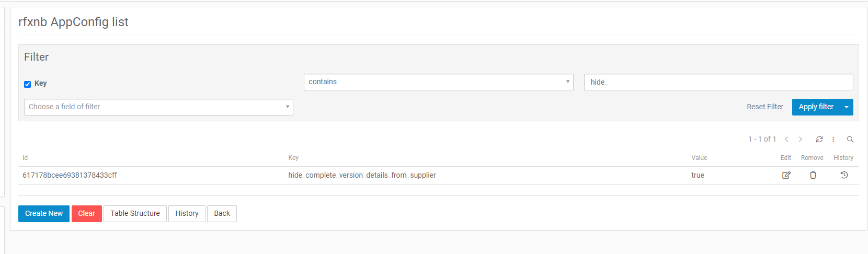Open the three-dot options menu icon
The image size is (868, 254).
coord(833,139)
